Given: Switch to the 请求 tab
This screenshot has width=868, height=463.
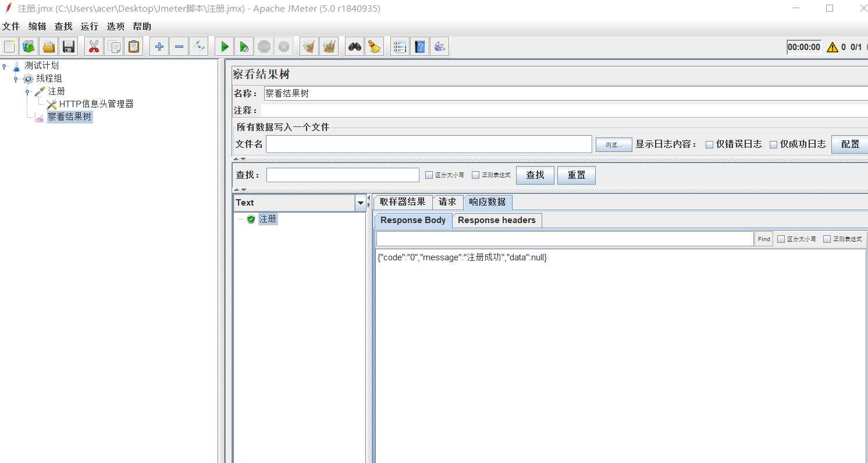Looking at the screenshot, I should [x=447, y=202].
